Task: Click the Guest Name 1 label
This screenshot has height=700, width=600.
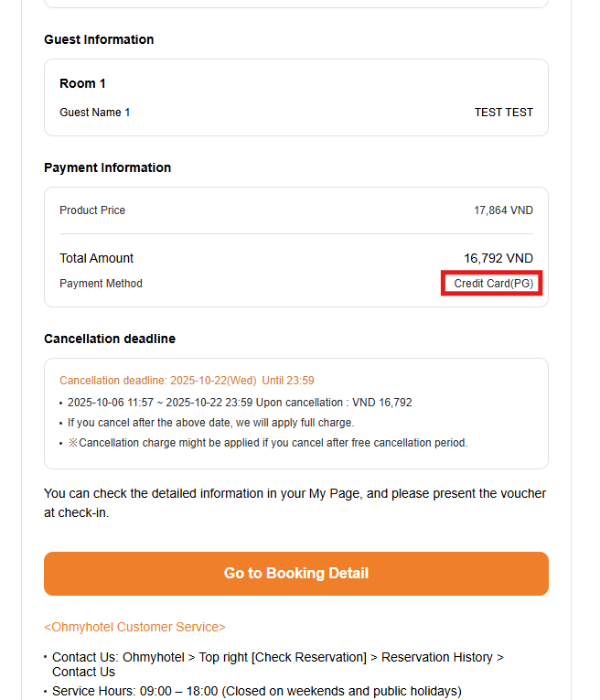Action: tap(95, 113)
